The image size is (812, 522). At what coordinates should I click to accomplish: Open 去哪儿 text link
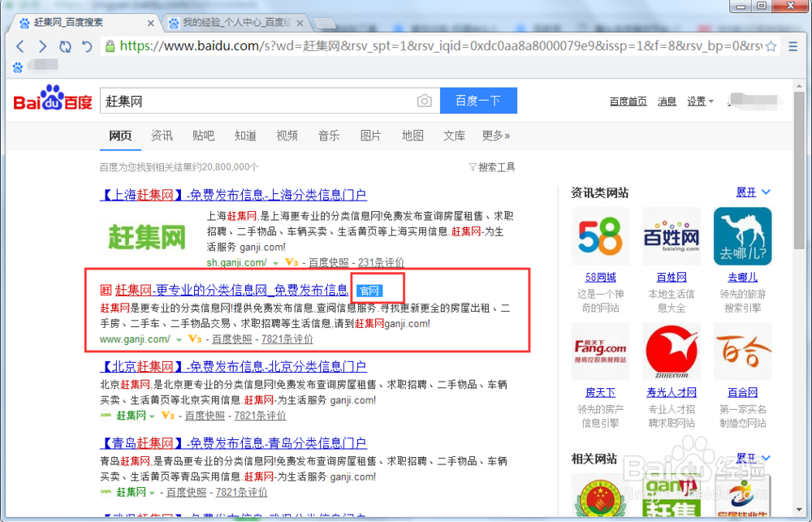(x=742, y=277)
